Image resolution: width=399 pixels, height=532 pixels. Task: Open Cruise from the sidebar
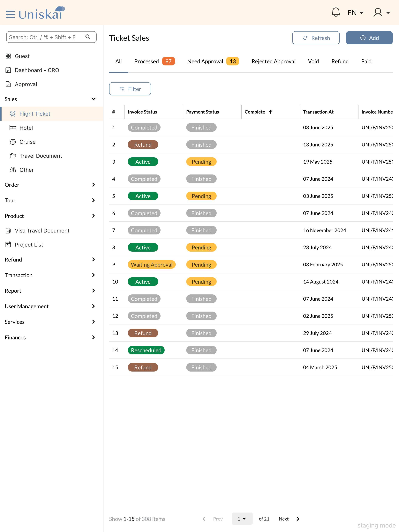[x=27, y=142]
